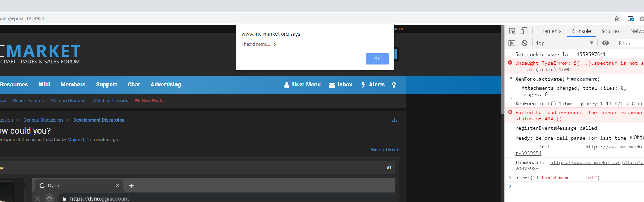Click the browser address bar URL

point(22,18)
